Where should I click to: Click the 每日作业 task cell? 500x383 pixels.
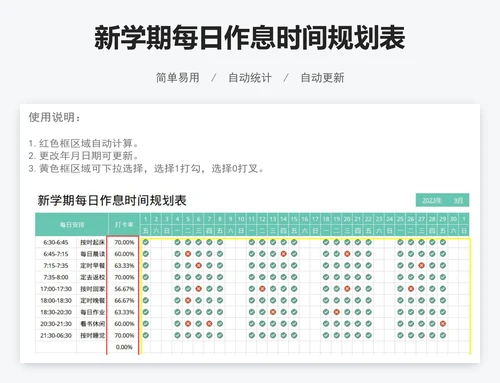tap(92, 312)
